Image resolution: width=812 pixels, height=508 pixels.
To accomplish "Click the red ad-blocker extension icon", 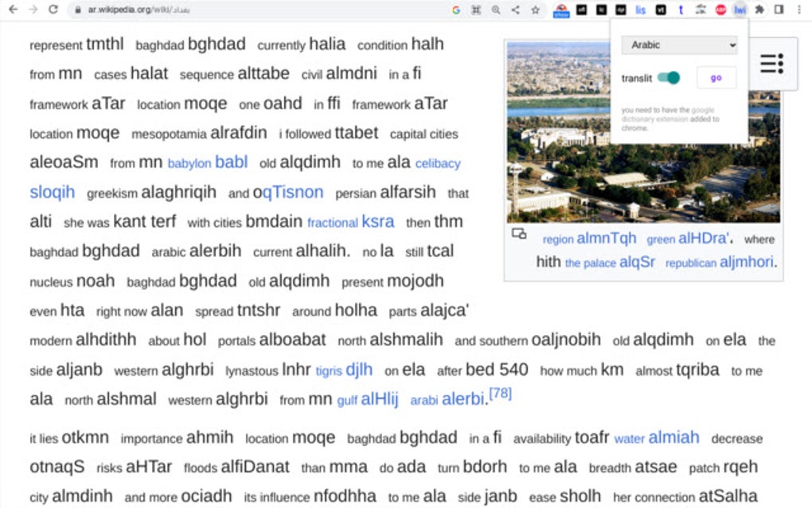I will (720, 10).
